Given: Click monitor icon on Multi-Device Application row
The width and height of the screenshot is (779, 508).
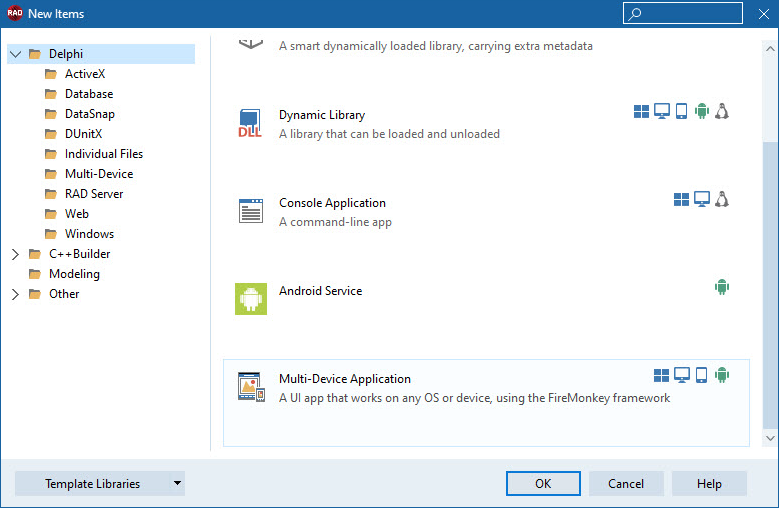Looking at the screenshot, I should [682, 375].
